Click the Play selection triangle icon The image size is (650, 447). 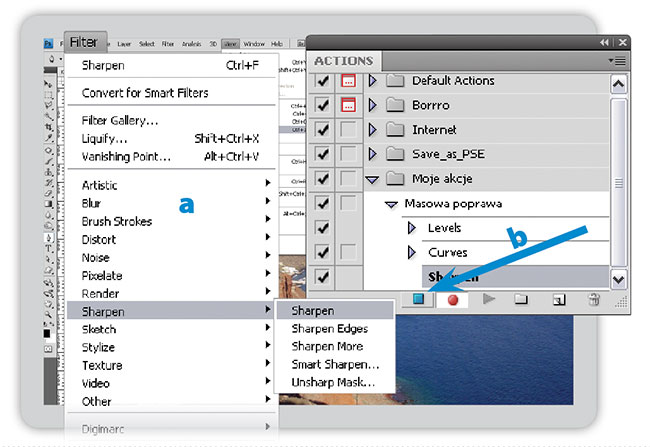(489, 299)
